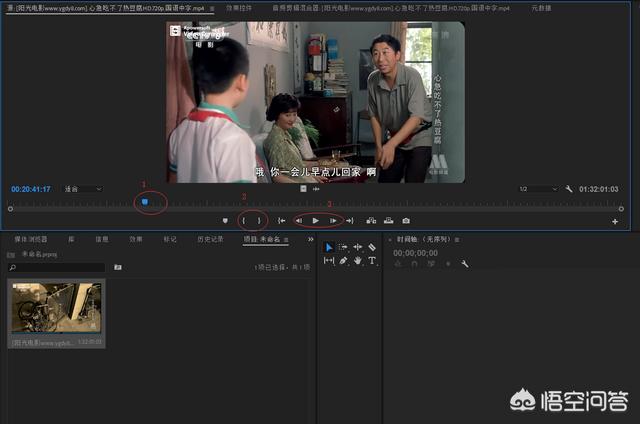Select the Ripple Edit tool
This screenshot has width=640, height=424.
pos(358,247)
